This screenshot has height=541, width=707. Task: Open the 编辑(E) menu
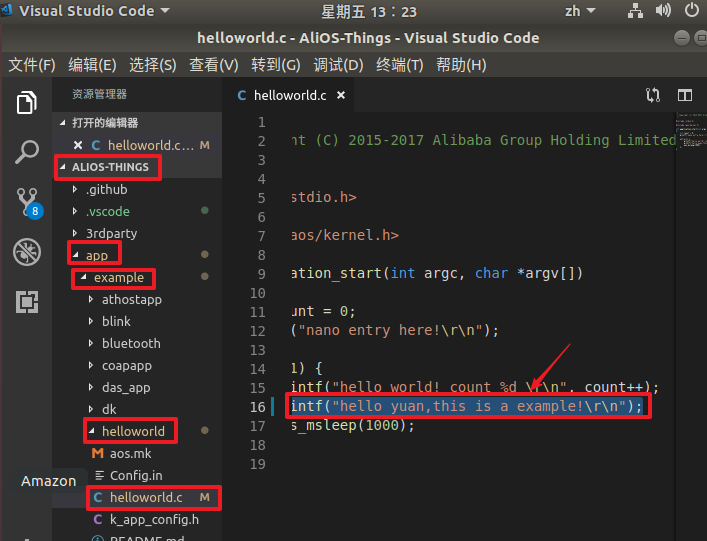click(92, 65)
